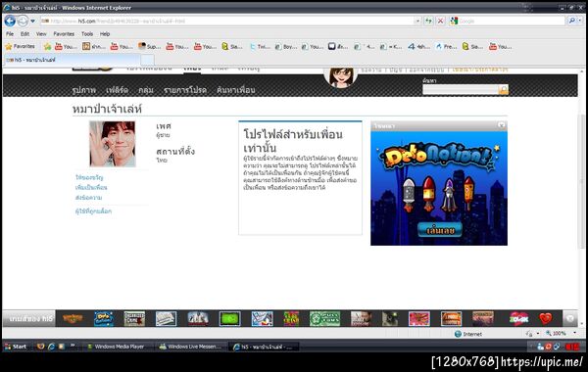Image resolution: width=588 pixels, height=372 pixels.
Task: Click the เกมส์ของ hi5 games bar label
Action: [30, 319]
